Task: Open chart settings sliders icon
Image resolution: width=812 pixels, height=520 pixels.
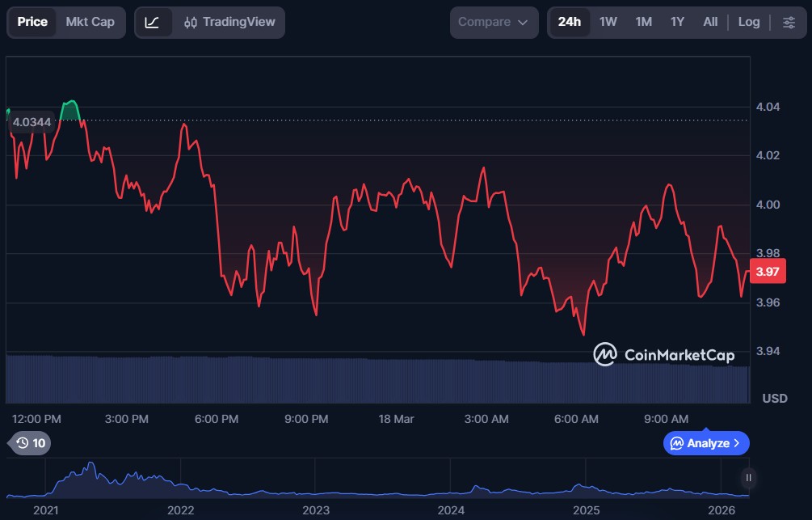Action: [789, 22]
